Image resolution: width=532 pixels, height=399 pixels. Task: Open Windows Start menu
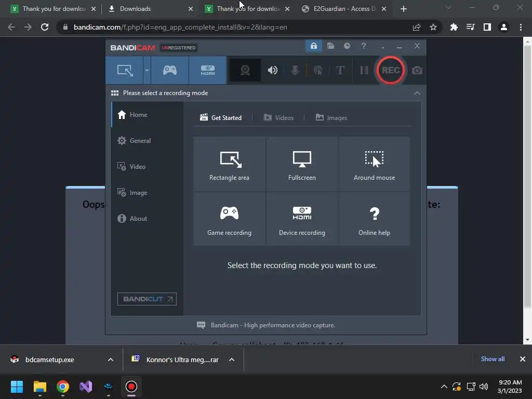[17, 387]
